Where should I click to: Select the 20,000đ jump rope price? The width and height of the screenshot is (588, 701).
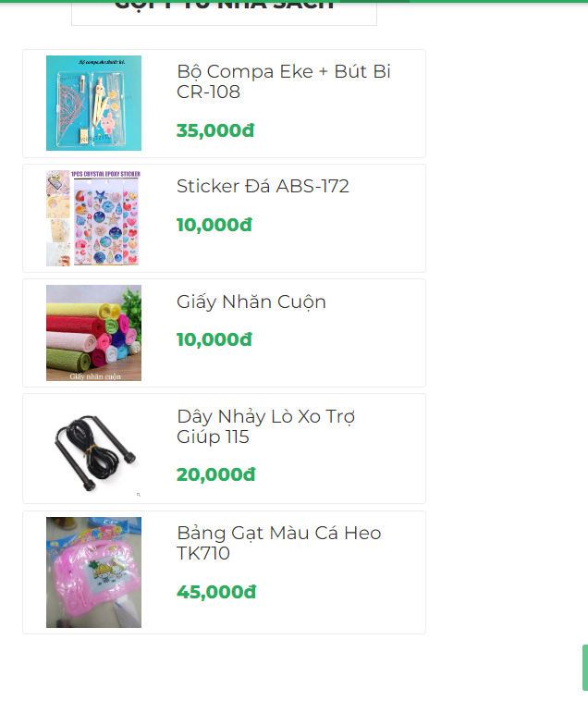(215, 474)
